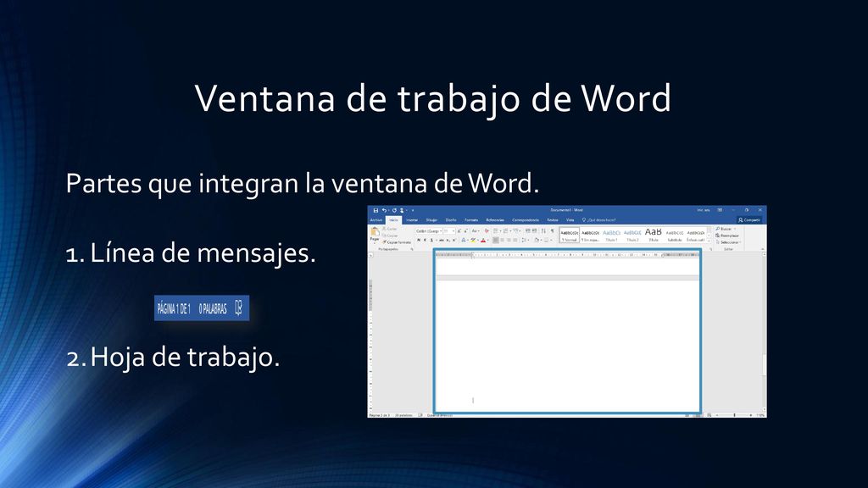Click the sort icon in paragraph group

[x=543, y=231]
